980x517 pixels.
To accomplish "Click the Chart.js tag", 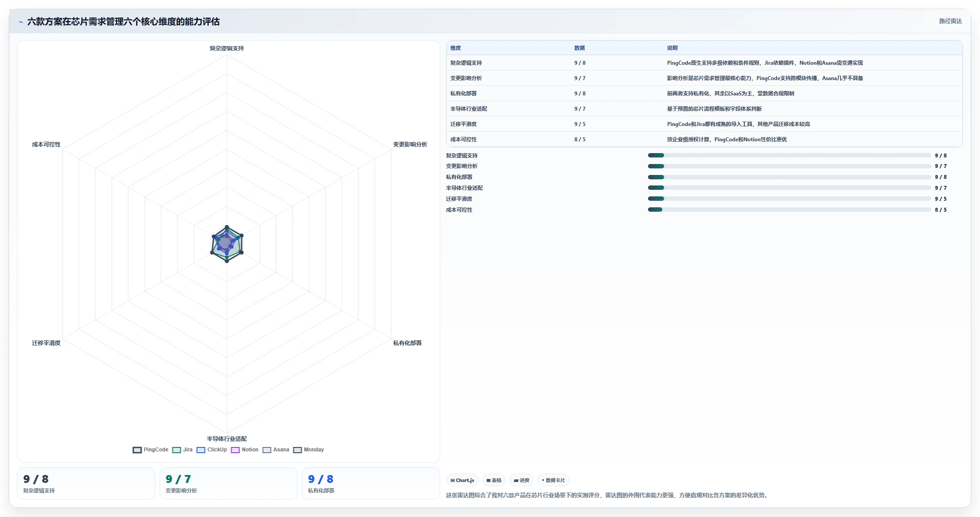I will point(462,480).
